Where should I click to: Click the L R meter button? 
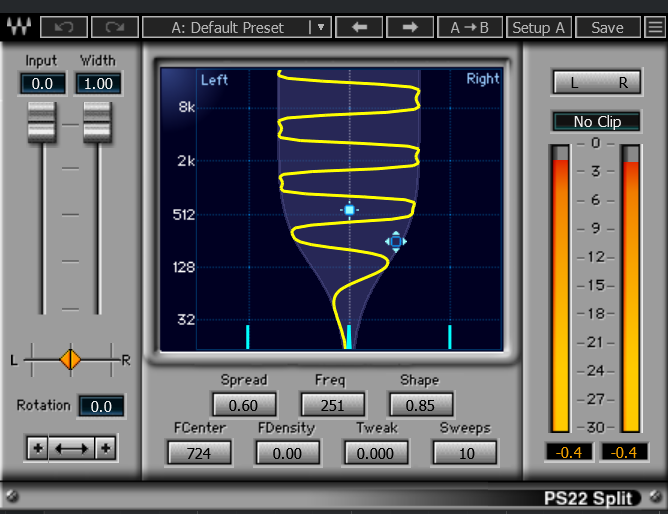pyautogui.click(x=597, y=82)
